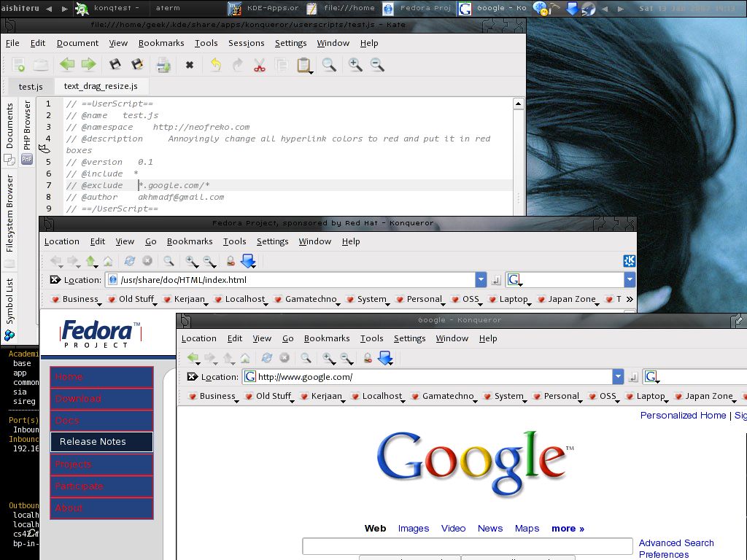Image resolution: width=747 pixels, height=560 pixels.
Task: Expand Old Stuff bookmark folder in Fedora Konqueror
Action: (x=132, y=299)
